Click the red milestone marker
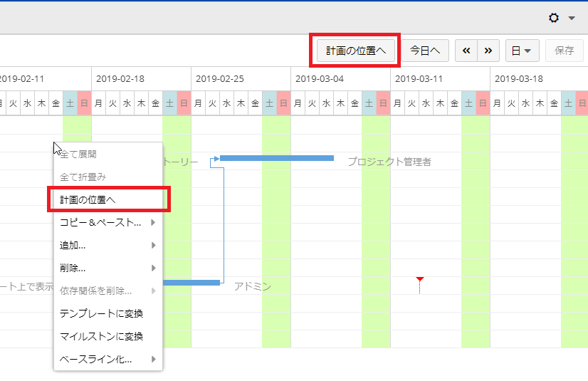This screenshot has height=381, width=588. [419, 279]
